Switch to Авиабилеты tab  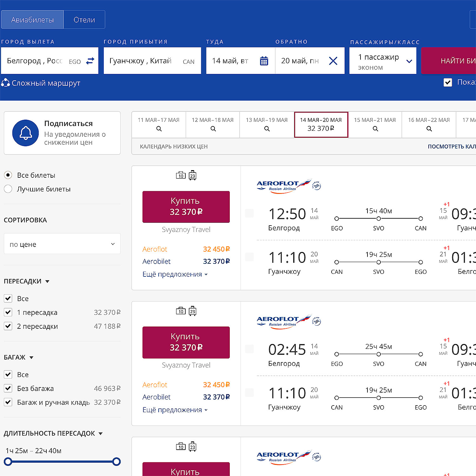pos(32,20)
